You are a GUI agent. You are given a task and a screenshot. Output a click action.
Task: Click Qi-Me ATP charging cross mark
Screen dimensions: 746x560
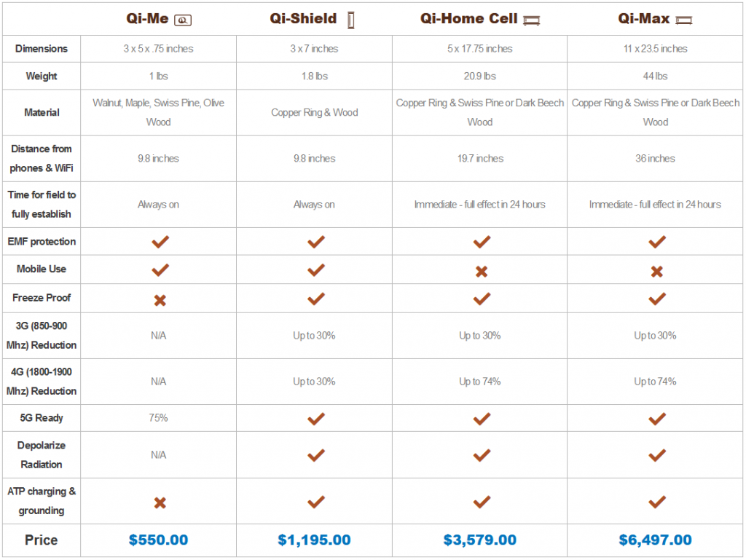click(x=160, y=503)
